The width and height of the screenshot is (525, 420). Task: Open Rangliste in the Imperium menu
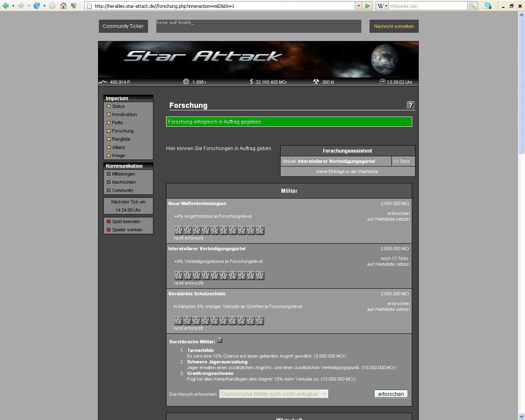point(121,139)
